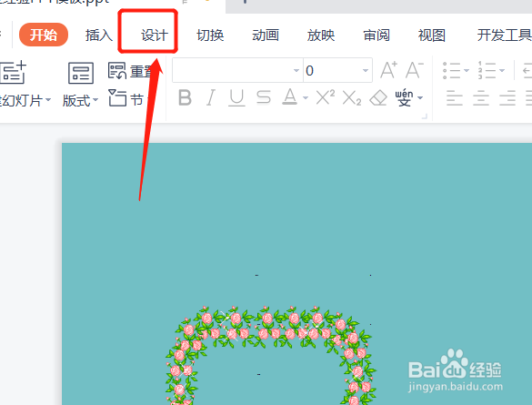Select the rose flower frame image on slide
The height and width of the screenshot is (405, 532).
(270, 355)
